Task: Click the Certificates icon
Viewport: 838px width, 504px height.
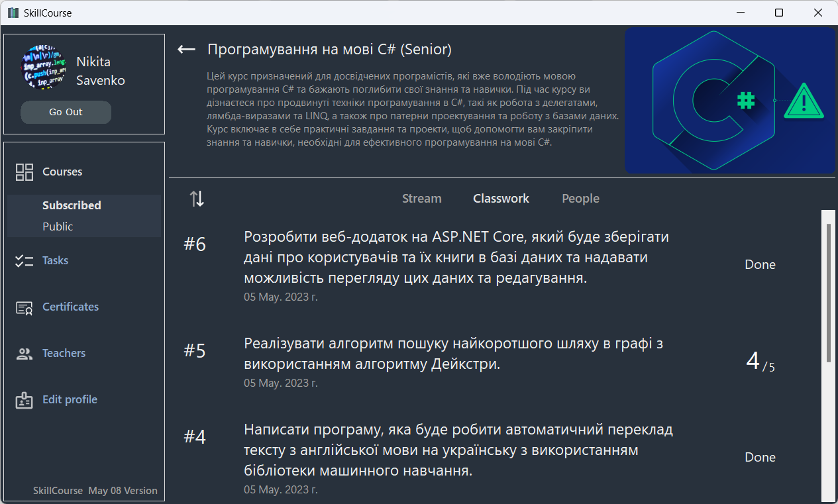Action: coord(25,307)
